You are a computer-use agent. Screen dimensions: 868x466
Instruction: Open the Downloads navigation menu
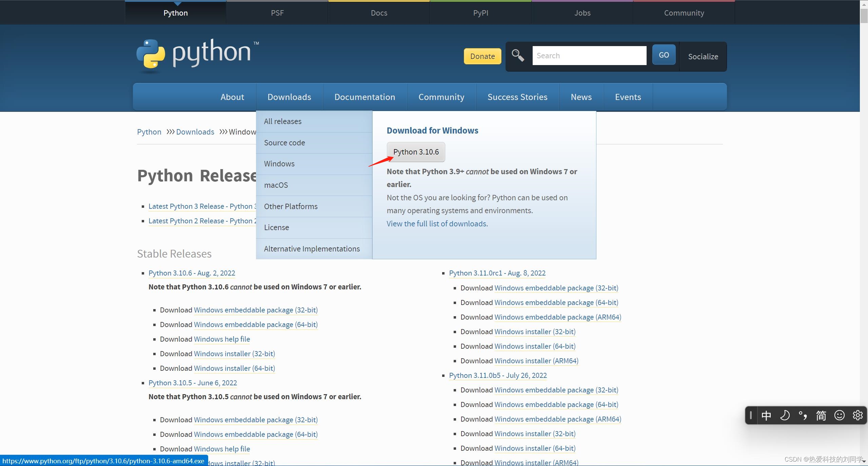tap(289, 97)
